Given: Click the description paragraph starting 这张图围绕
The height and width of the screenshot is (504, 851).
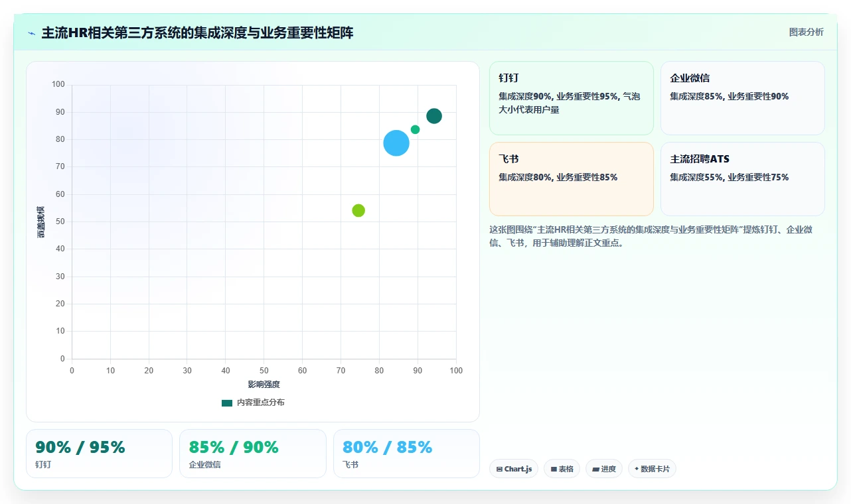Looking at the screenshot, I should click(x=651, y=236).
